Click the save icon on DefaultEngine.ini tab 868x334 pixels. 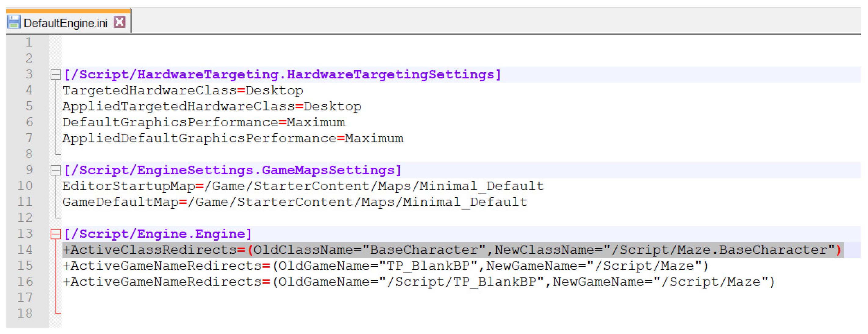pos(13,22)
